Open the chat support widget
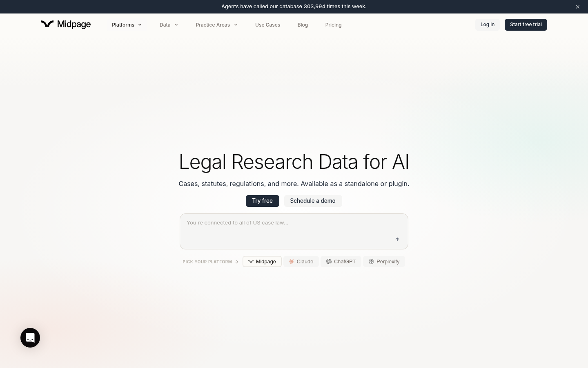This screenshot has height=368, width=588. pos(30,338)
